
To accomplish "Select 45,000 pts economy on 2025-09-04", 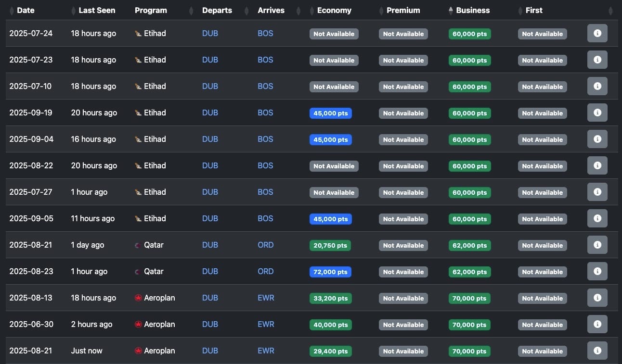I will (331, 140).
